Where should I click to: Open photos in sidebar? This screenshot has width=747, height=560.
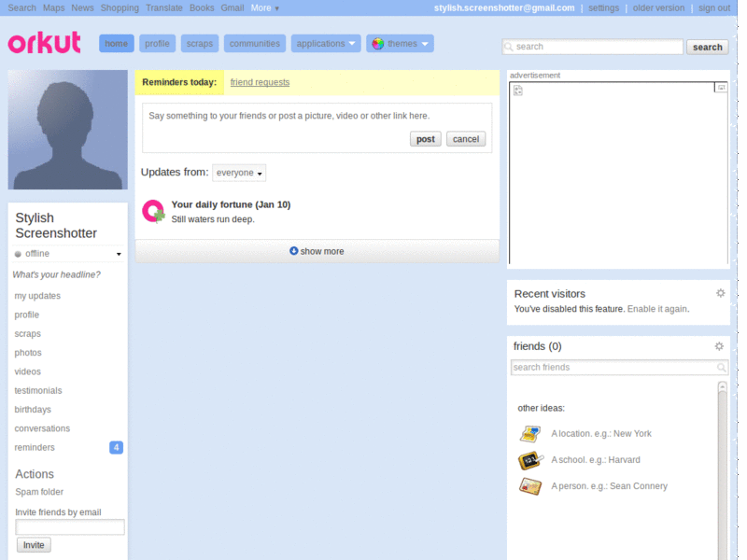(x=28, y=353)
